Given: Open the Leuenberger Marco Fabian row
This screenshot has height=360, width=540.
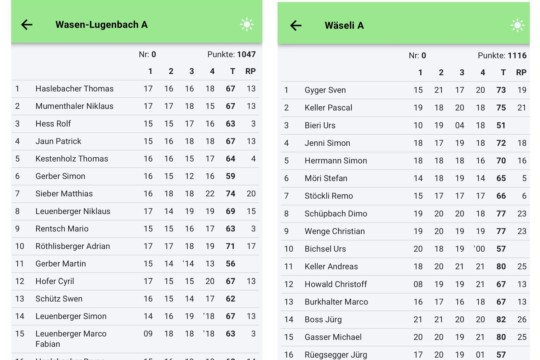Looking at the screenshot, I should (x=136, y=339).
